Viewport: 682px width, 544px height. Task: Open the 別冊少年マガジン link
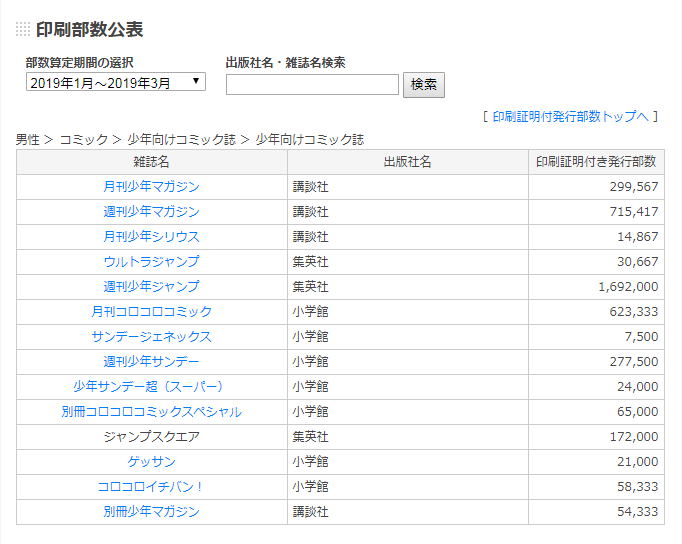pyautogui.click(x=151, y=512)
